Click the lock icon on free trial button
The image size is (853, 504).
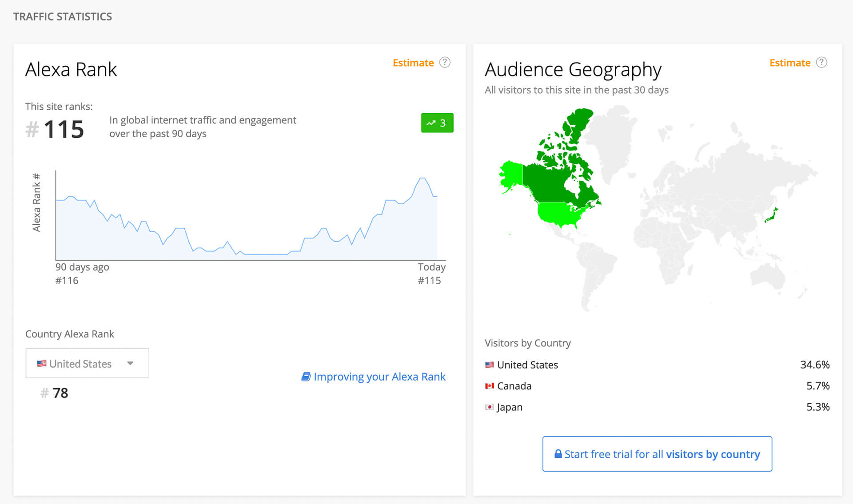click(x=558, y=454)
